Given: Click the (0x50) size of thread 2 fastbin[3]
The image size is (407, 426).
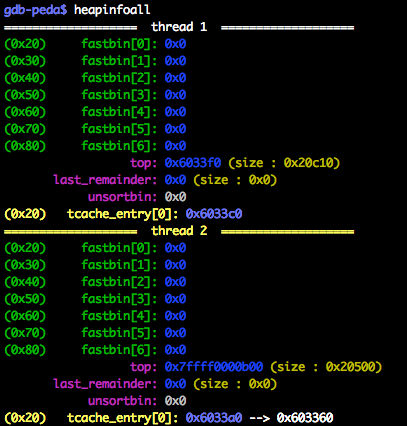Looking at the screenshot, I should (25, 299).
